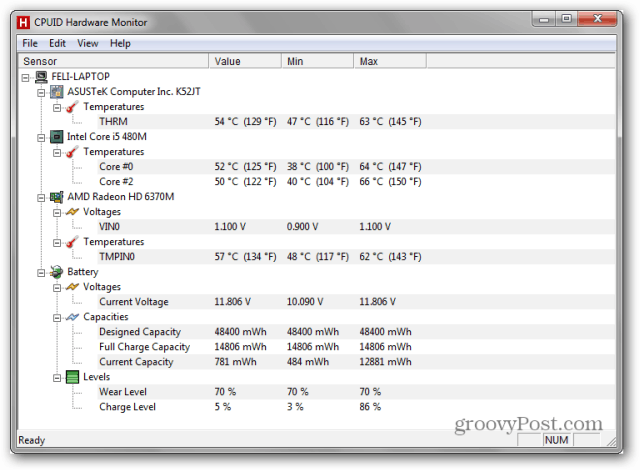Collapse the AMD Radeon Temperatures node

pos(57,243)
